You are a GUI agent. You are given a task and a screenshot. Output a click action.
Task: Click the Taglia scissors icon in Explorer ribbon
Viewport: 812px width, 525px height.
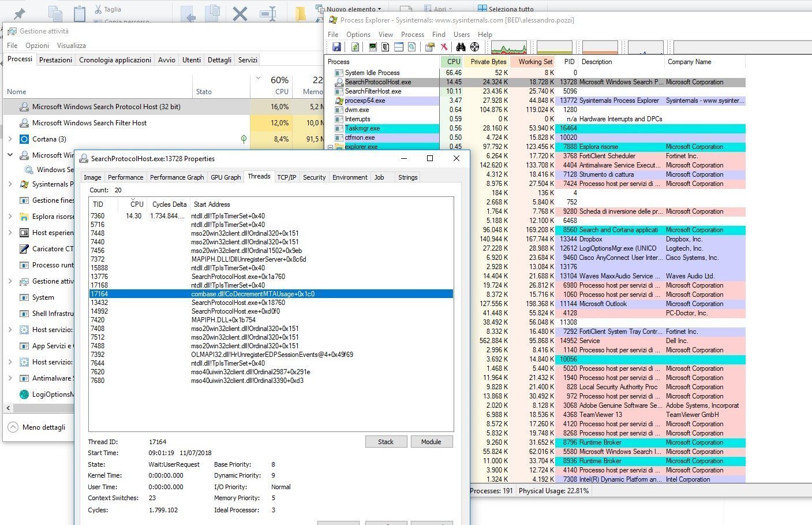pyautogui.click(x=98, y=9)
